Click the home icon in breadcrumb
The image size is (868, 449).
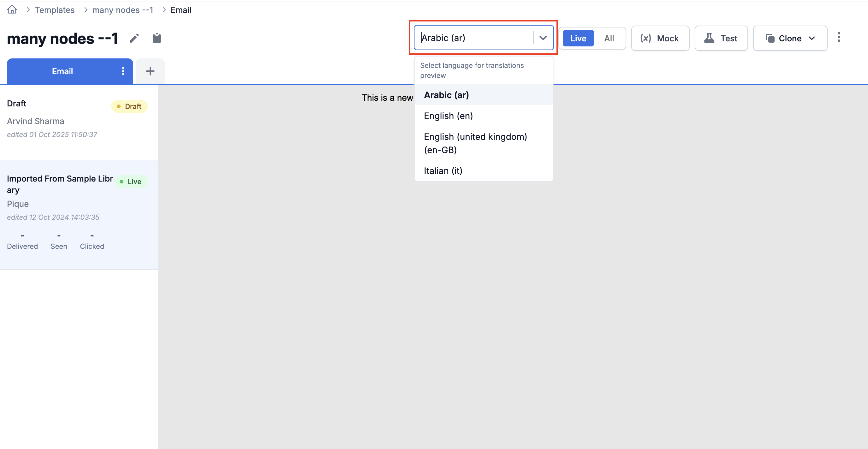[11, 10]
